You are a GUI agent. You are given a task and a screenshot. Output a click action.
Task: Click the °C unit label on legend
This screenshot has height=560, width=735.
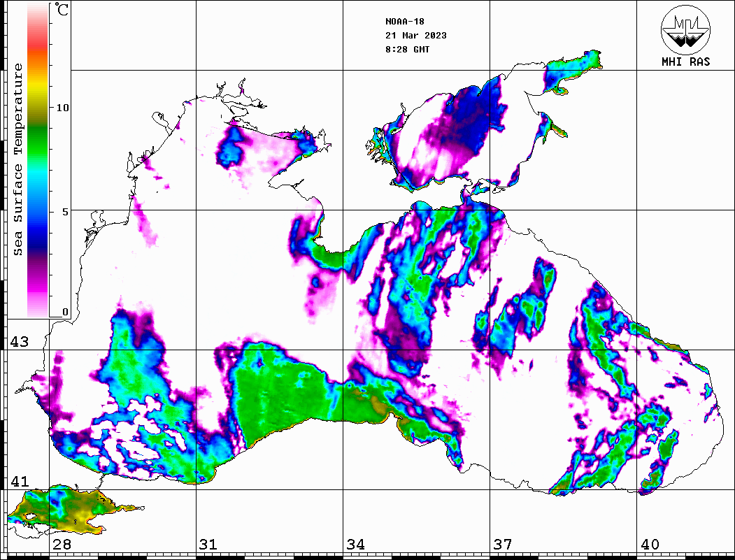click(x=62, y=9)
